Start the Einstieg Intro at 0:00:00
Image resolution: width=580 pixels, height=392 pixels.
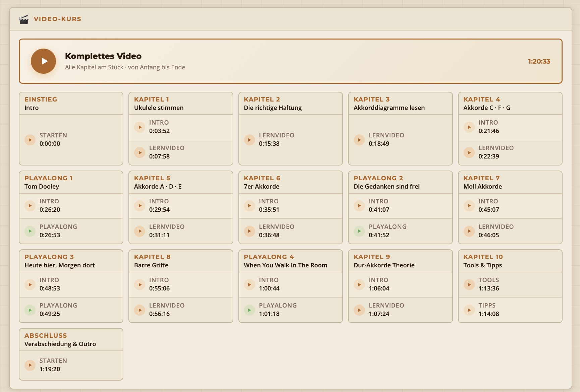(x=30, y=140)
